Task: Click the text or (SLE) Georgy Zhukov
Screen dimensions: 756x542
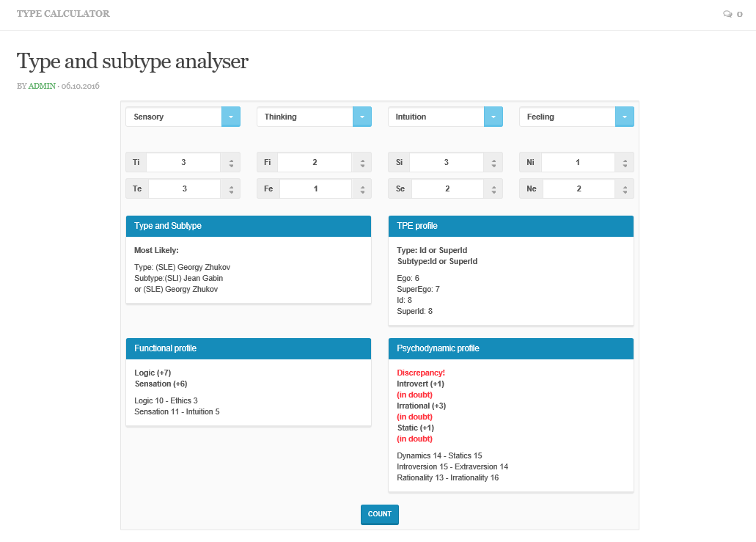Action: click(x=176, y=289)
